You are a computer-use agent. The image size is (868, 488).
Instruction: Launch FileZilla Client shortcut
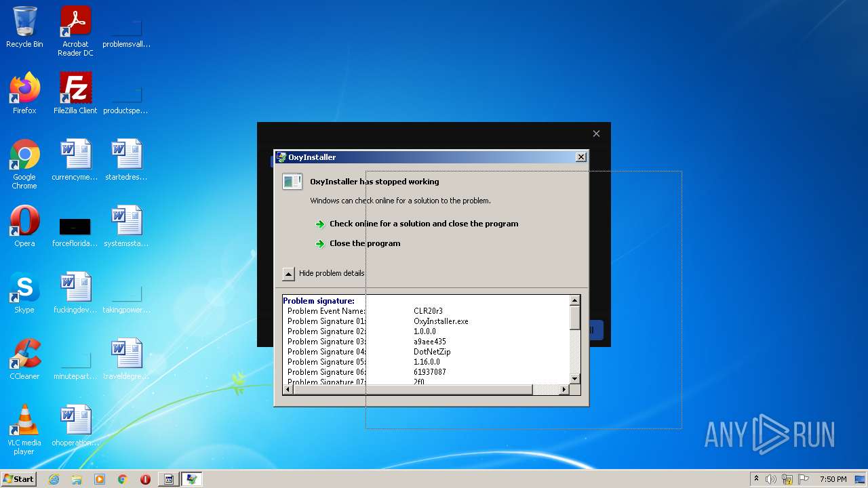[75, 94]
